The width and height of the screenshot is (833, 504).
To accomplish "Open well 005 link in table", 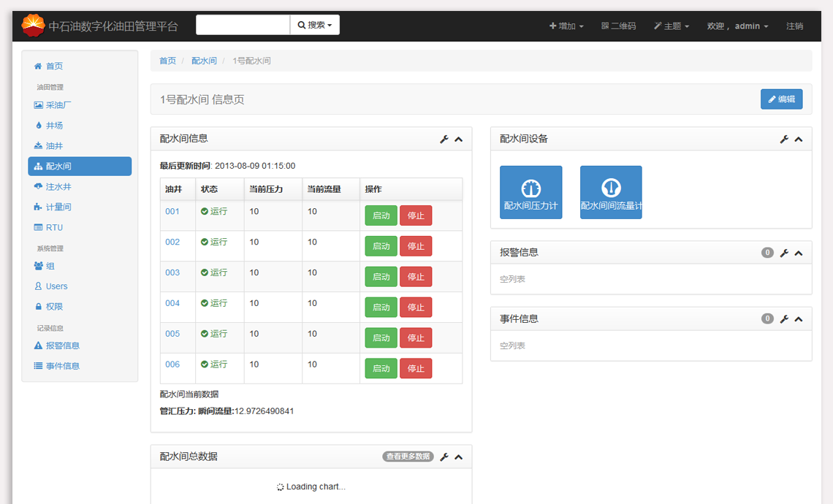I will coord(172,334).
